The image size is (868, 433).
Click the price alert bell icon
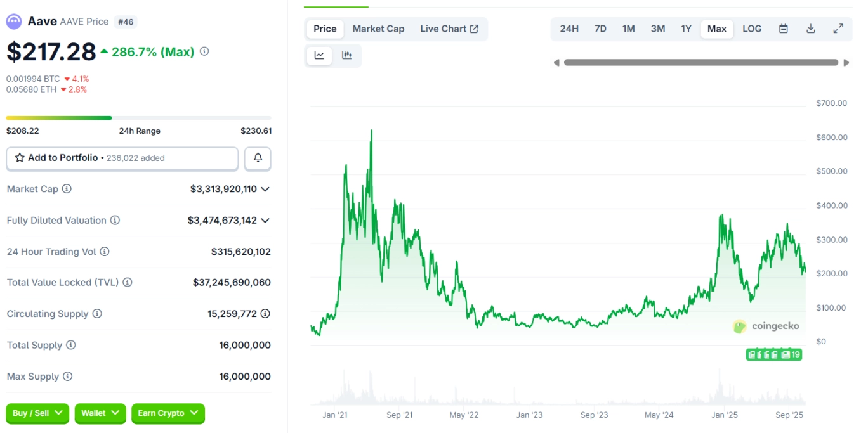(x=258, y=158)
